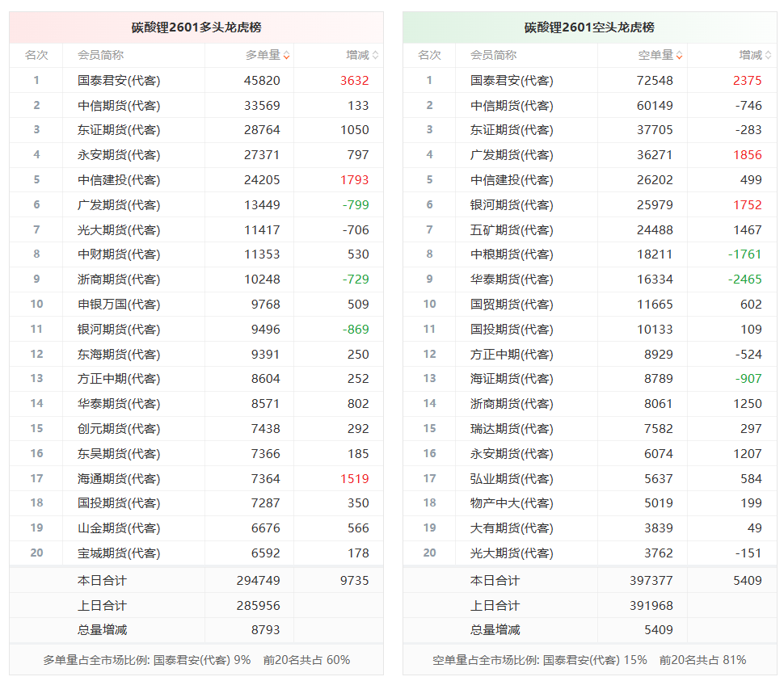The width and height of the screenshot is (784, 681).
Task: Click the short 上日合计 value 391968
Action: click(x=651, y=606)
